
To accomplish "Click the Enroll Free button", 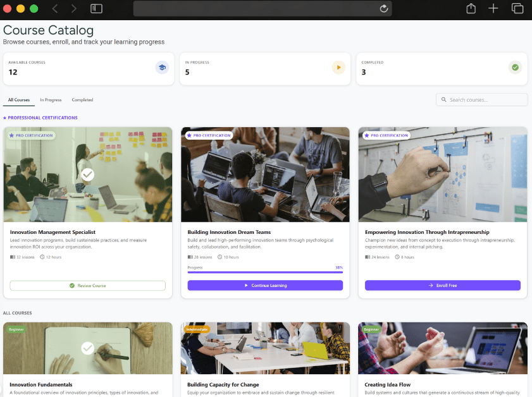I will [x=442, y=286].
